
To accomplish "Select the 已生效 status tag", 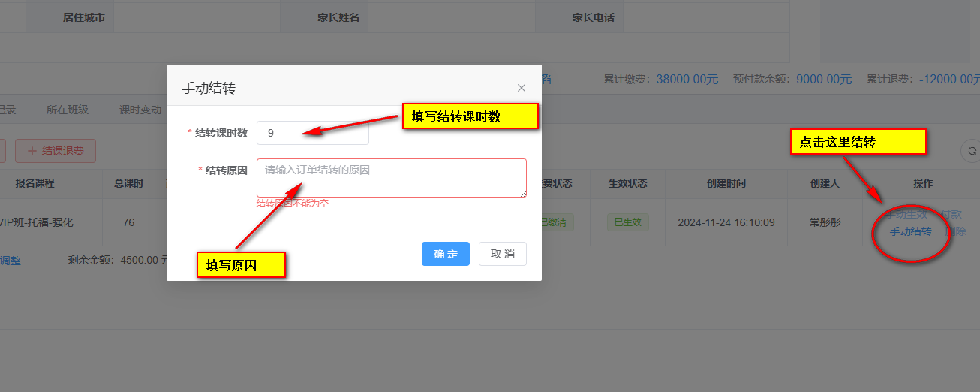I will click(627, 222).
